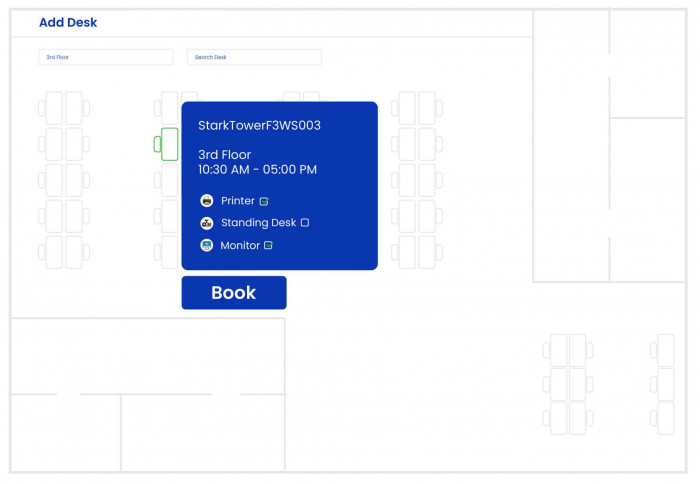The height and width of the screenshot is (484, 700).
Task: Click the Monitor icon
Action: (x=207, y=245)
